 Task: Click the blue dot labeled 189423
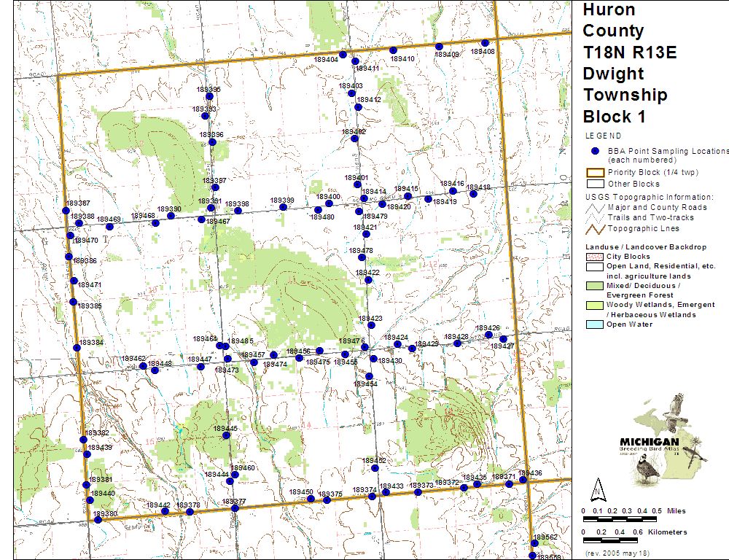pos(372,325)
